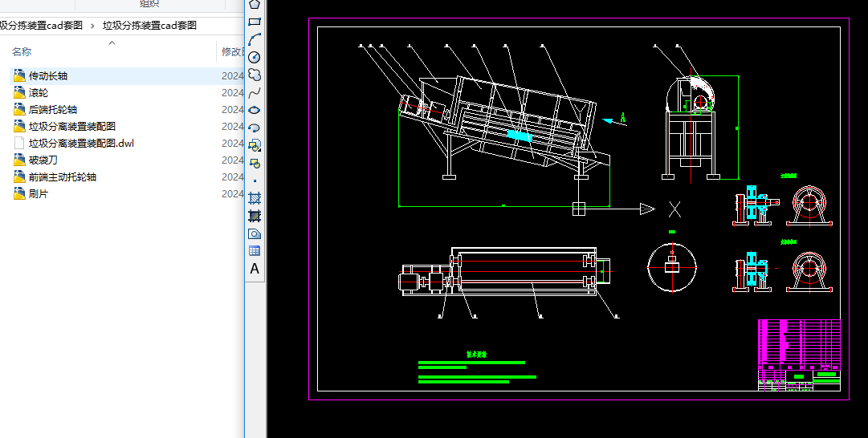This screenshot has height=438, width=868.
Task: Click the Ellipse tool
Action: (255, 110)
